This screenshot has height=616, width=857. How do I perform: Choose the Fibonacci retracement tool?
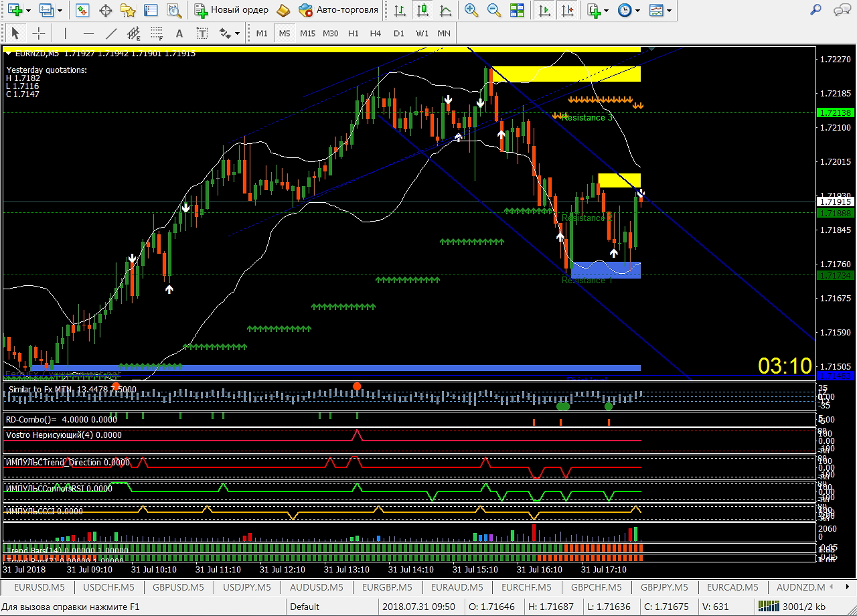[157, 33]
